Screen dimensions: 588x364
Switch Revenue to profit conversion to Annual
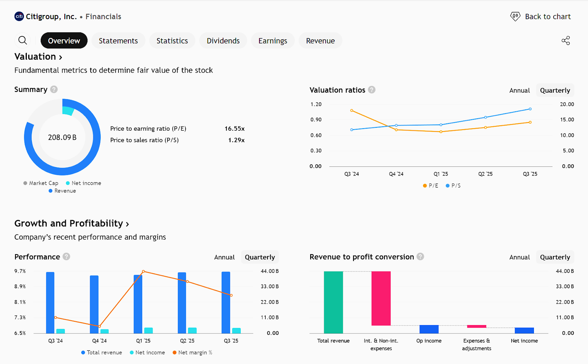coord(519,257)
